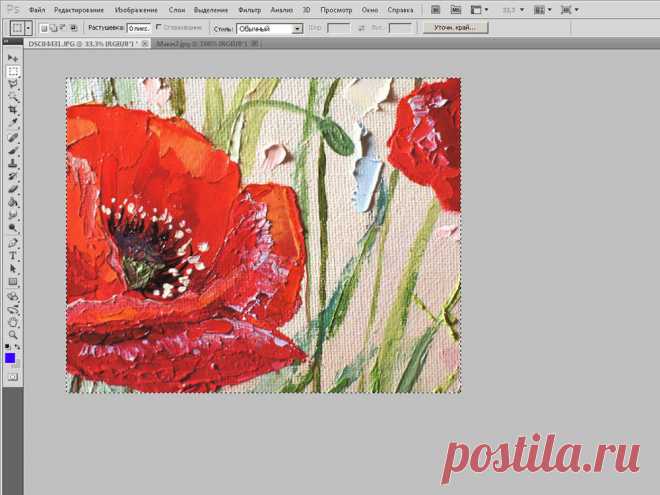Viewport: 660px width, 495px height.
Task: Open the Окно menu
Action: click(370, 9)
